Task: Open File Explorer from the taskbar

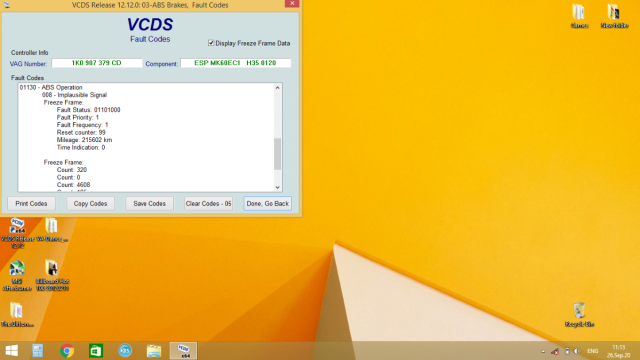Action: click(154, 351)
